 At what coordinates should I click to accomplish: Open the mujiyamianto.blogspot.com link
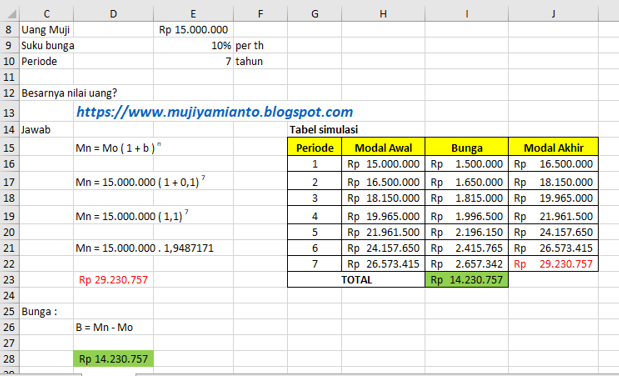click(214, 112)
